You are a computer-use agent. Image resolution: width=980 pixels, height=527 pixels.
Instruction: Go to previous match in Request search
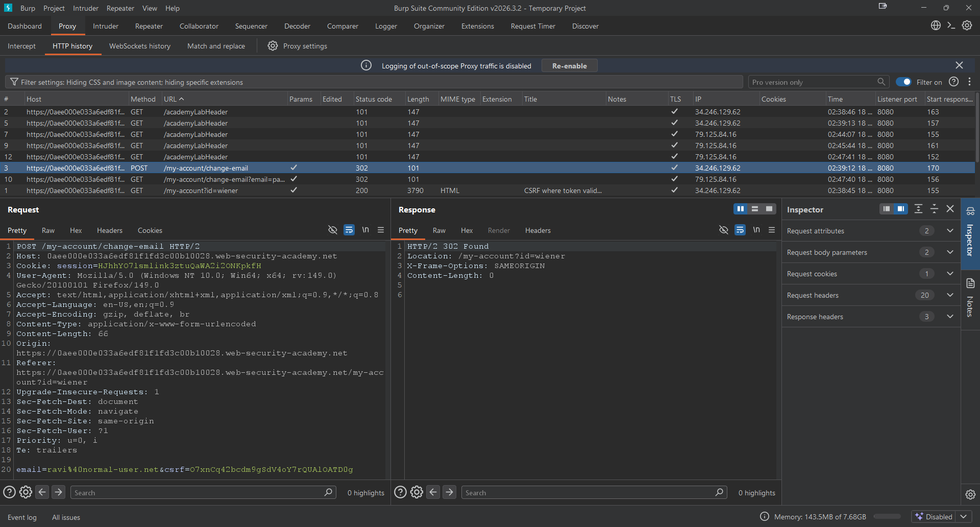pos(42,492)
